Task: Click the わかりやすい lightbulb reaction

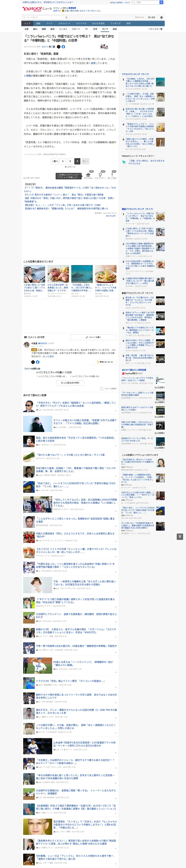Action: pos(100,175)
